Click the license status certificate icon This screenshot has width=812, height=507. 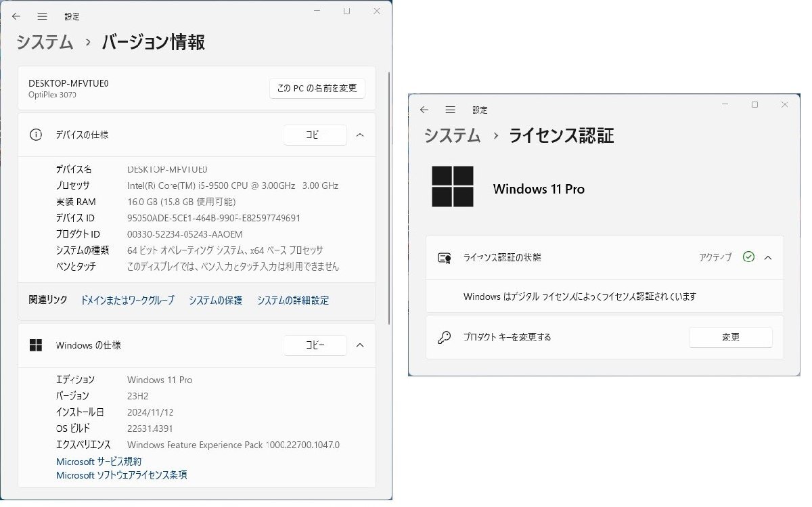(444, 257)
